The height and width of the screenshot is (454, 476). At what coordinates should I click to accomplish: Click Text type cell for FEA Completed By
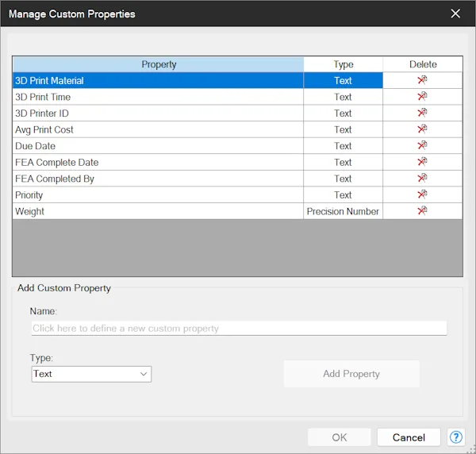coord(343,179)
